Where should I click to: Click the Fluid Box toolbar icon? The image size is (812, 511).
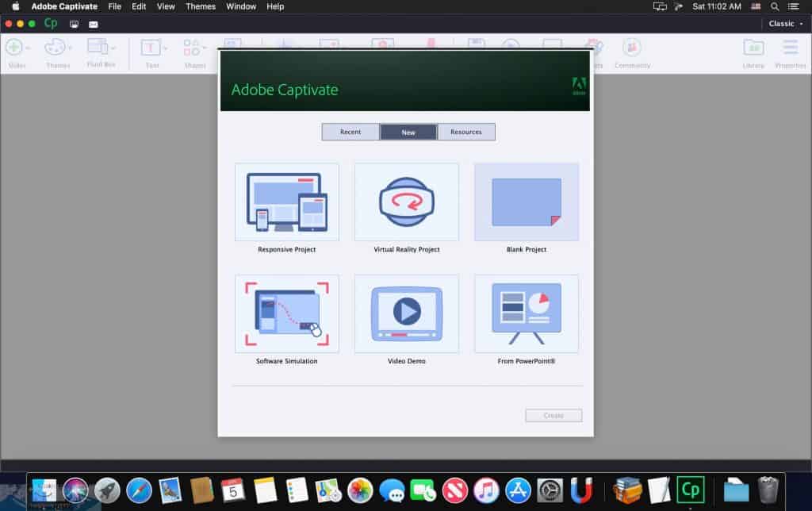point(98,47)
